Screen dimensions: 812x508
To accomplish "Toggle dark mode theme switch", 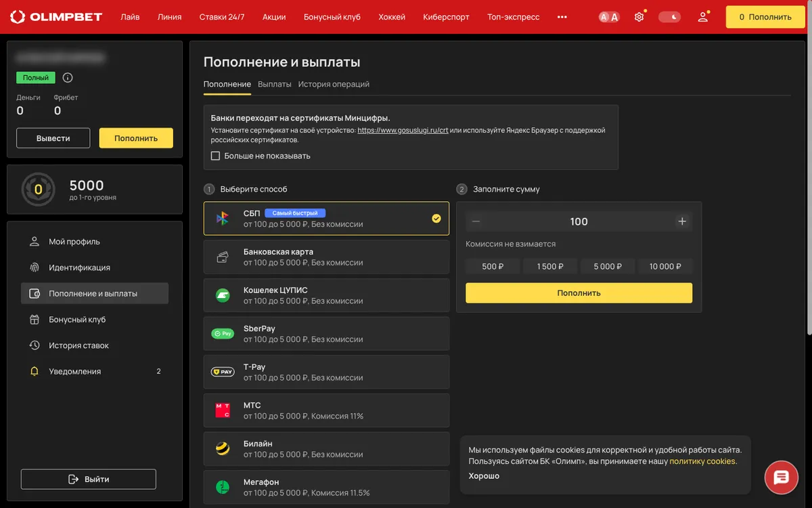I will tap(670, 17).
